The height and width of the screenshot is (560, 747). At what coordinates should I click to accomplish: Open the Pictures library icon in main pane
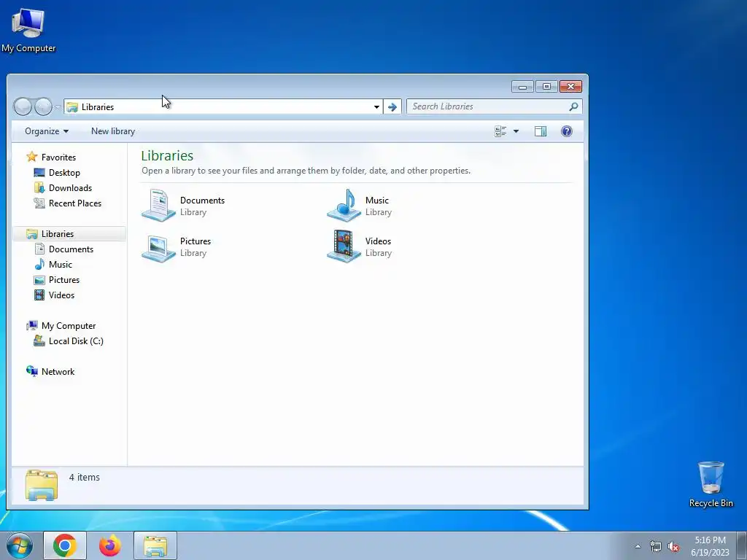pyautogui.click(x=158, y=246)
